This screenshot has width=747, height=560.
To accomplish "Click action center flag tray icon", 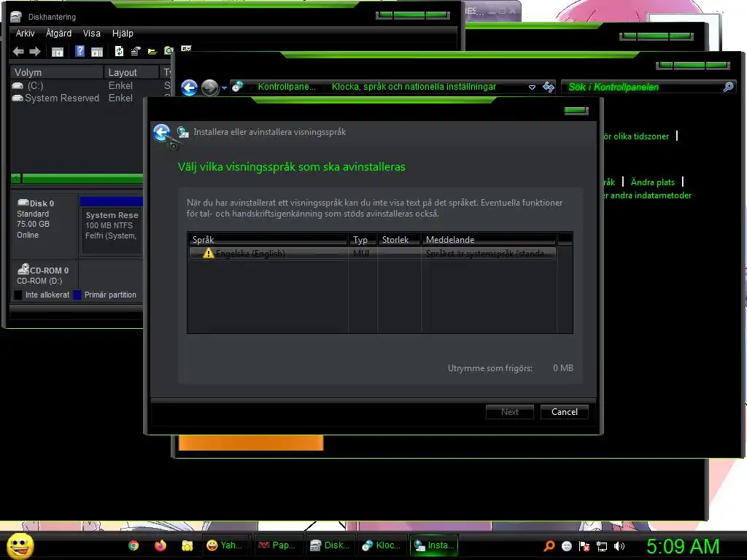I will [x=584, y=546].
